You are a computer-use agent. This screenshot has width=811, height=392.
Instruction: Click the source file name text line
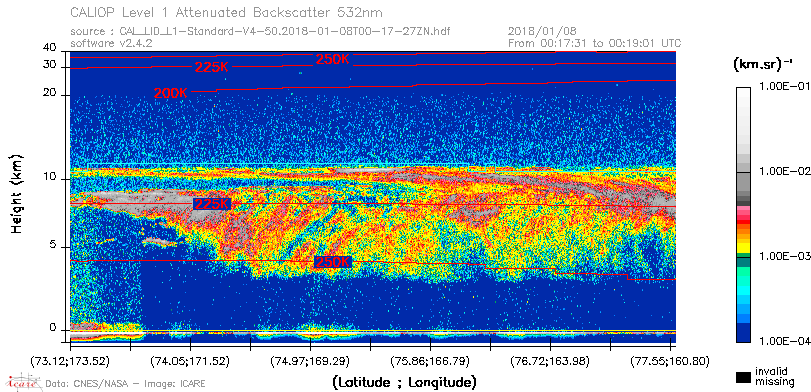(x=260, y=32)
